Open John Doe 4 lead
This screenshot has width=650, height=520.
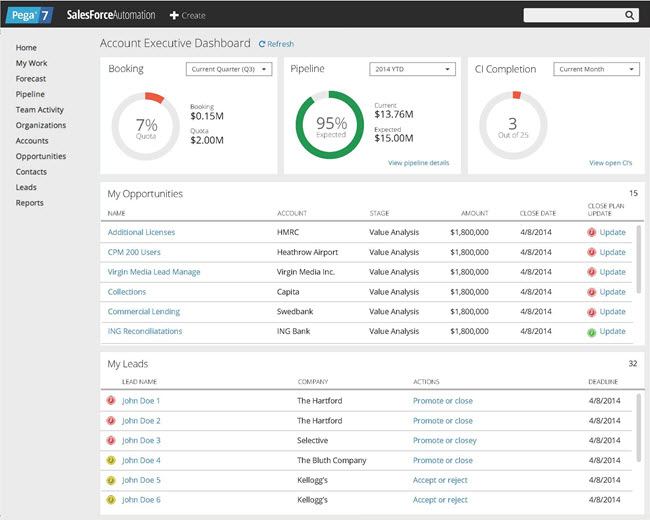click(141, 460)
